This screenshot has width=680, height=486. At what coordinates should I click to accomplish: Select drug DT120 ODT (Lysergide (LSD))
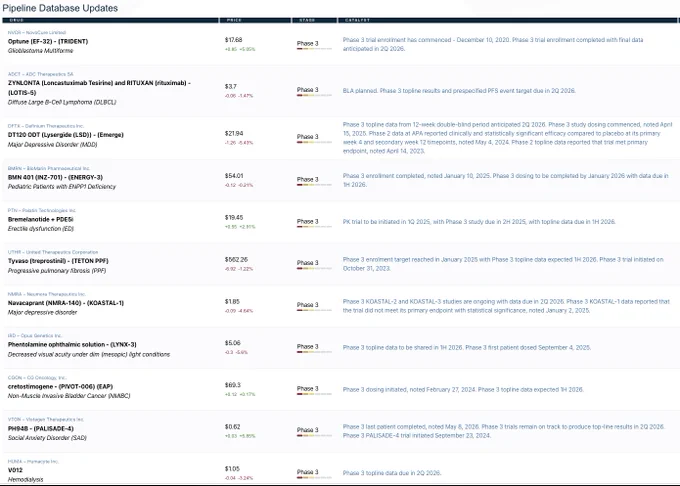(x=65, y=135)
